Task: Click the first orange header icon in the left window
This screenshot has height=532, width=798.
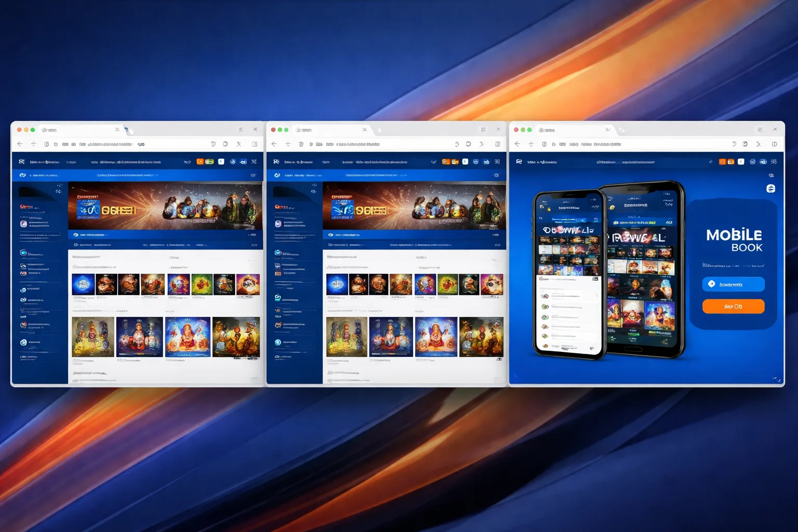Action: pos(200,162)
